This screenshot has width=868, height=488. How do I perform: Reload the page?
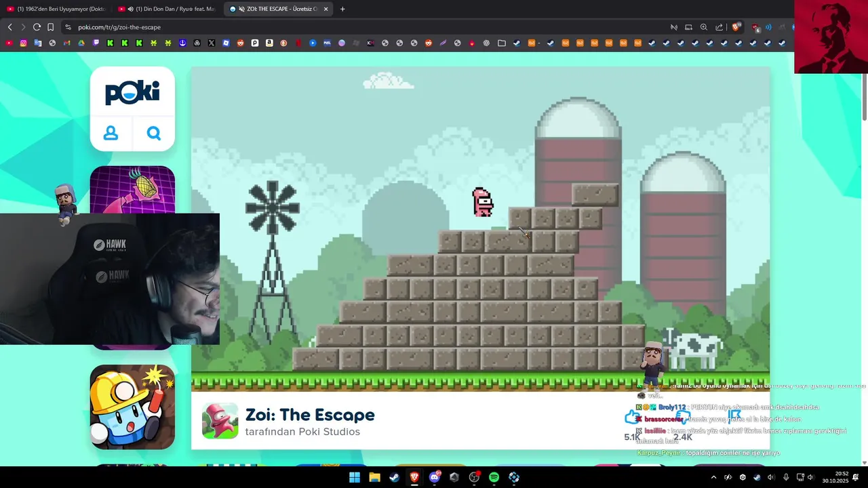tap(37, 27)
